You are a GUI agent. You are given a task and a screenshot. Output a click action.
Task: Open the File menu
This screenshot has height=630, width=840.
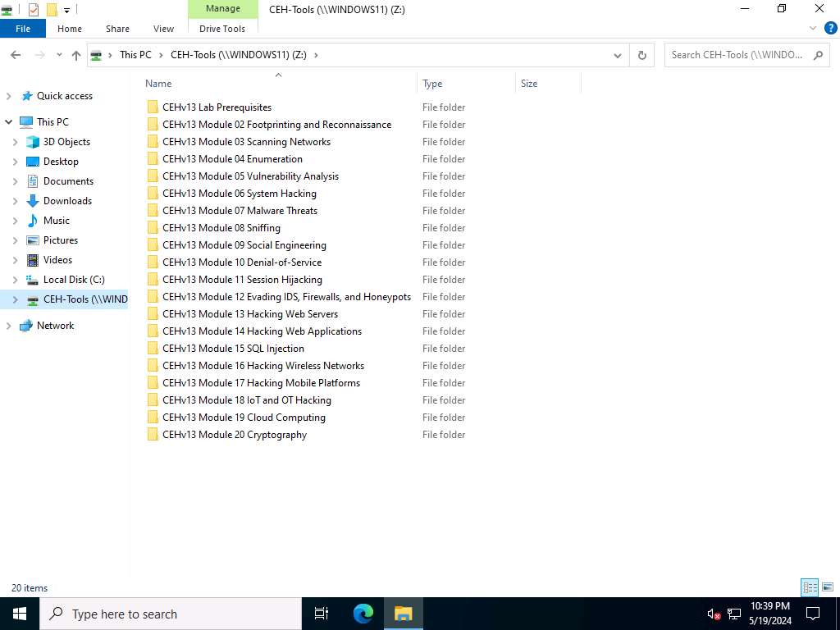[22, 28]
